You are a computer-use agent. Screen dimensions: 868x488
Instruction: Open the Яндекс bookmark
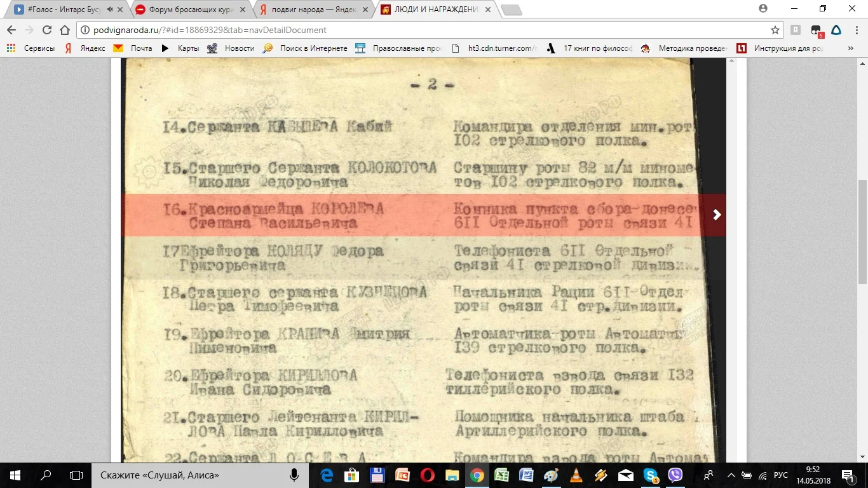85,48
